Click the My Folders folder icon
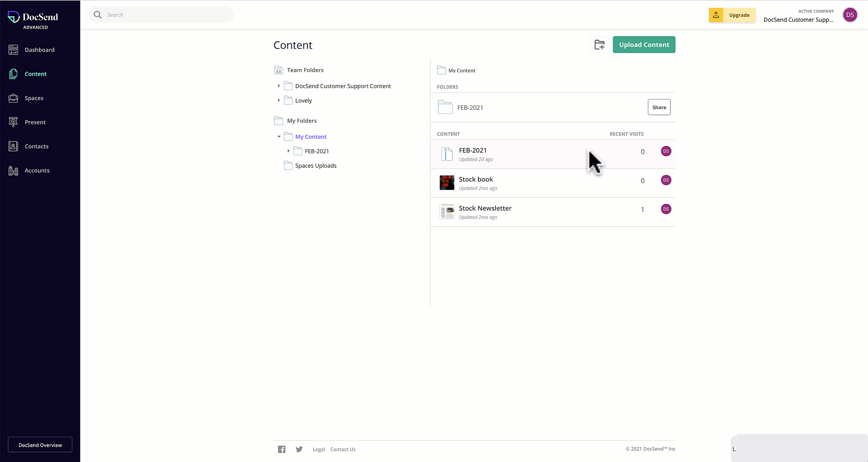Screen dimensions: 868x462 coord(278,121)
